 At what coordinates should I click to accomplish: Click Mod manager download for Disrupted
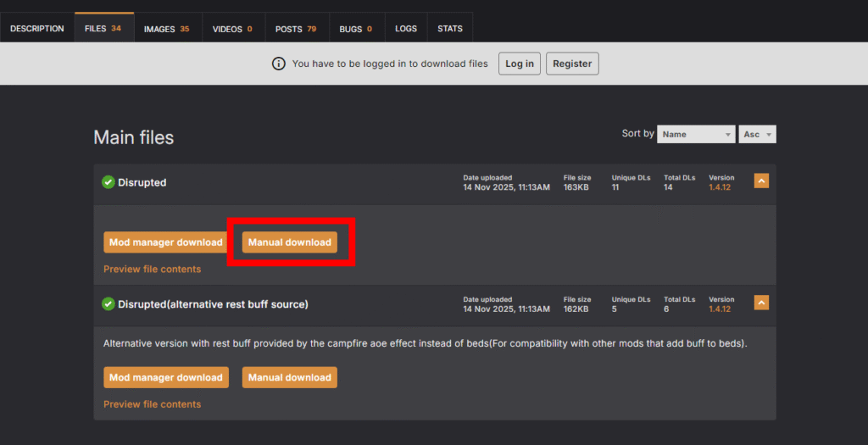point(165,242)
